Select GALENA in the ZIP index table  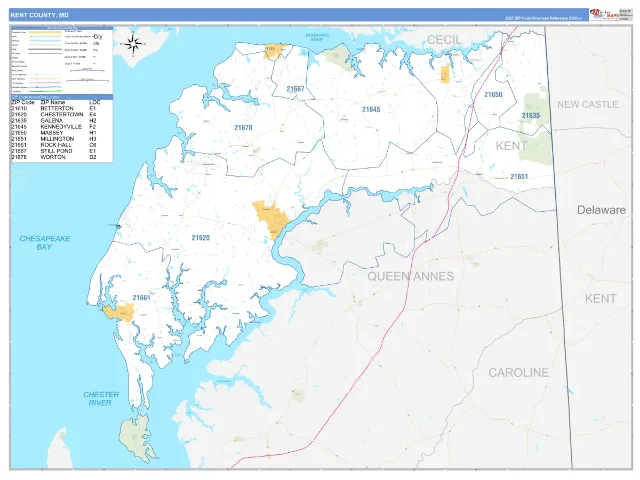(51, 121)
